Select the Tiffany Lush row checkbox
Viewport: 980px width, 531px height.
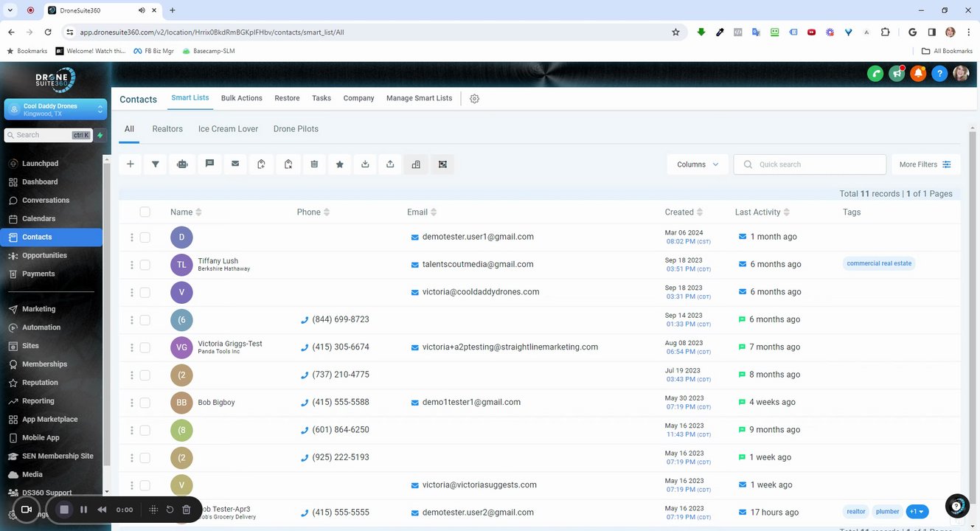(145, 265)
